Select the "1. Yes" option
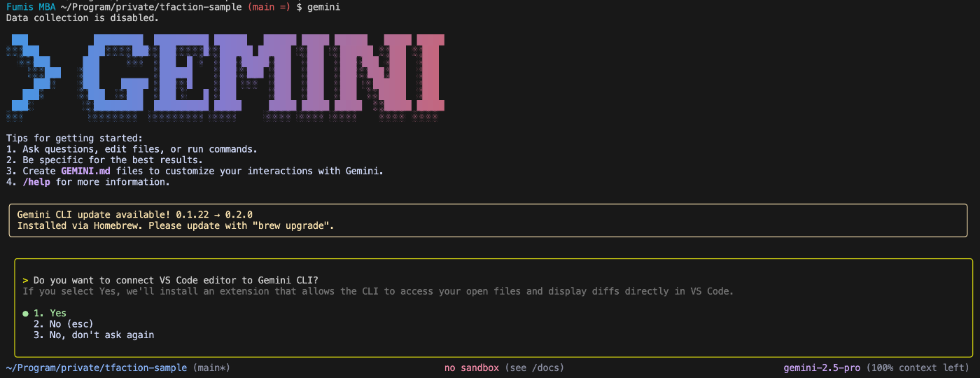Image resolution: width=980 pixels, height=378 pixels. [50, 313]
